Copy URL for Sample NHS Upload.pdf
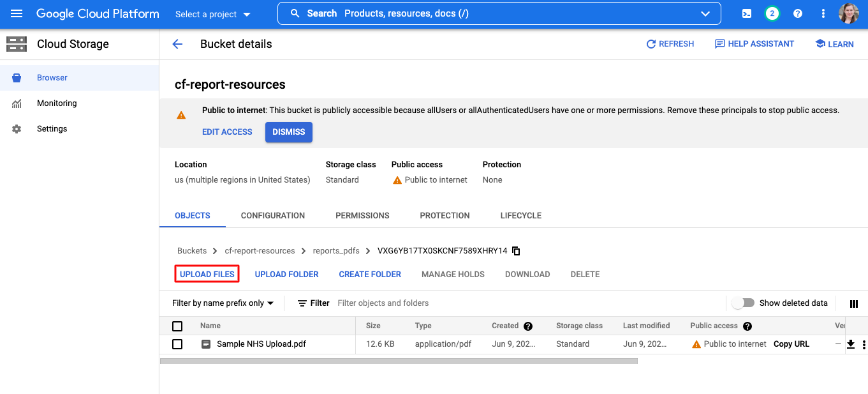Viewport: 868px width, 394px height. click(x=791, y=344)
